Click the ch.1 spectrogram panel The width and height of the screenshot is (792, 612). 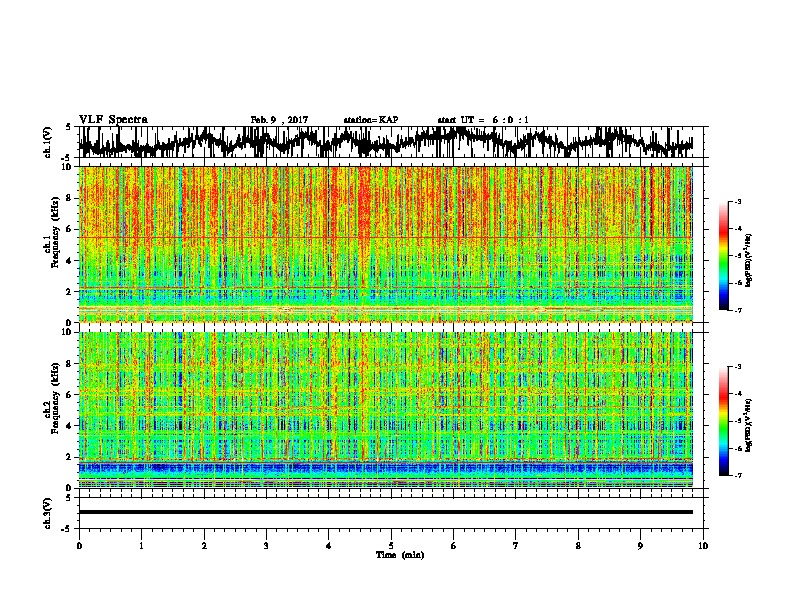tap(385, 244)
